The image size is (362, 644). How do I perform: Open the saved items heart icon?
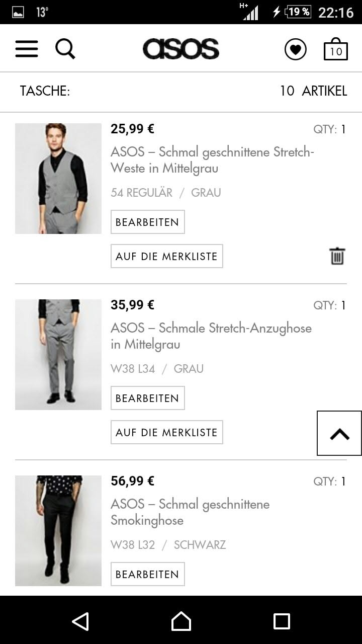[295, 49]
